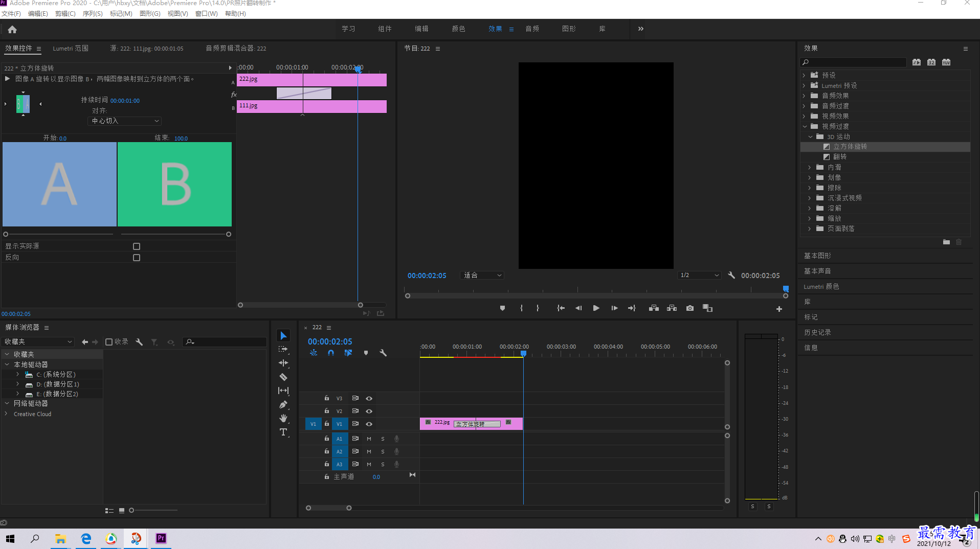980x549 pixels.
Task: Step forward one frame
Action: click(614, 308)
